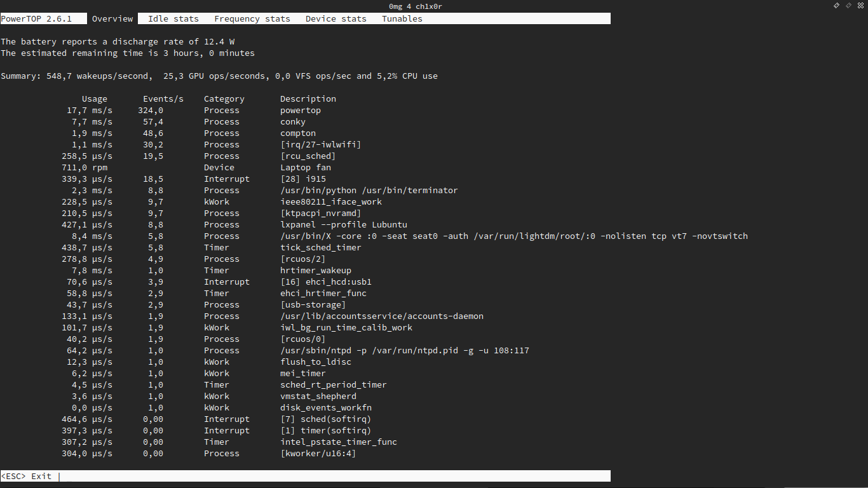Click the PowerTOP 2.6.1 version label
Image resolution: width=868 pixels, height=488 pixels.
pos(36,18)
